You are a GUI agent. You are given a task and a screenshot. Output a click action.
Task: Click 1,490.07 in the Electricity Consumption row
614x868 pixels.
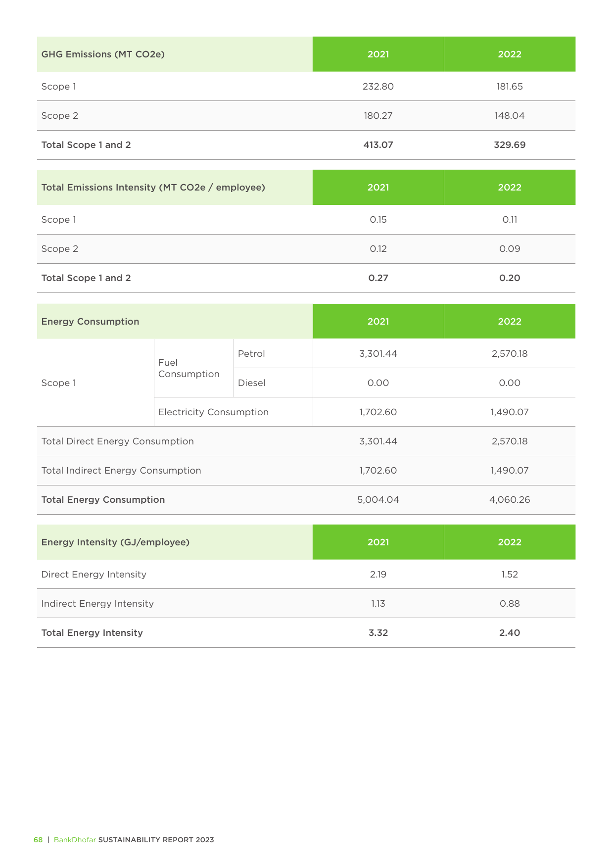(510, 412)
